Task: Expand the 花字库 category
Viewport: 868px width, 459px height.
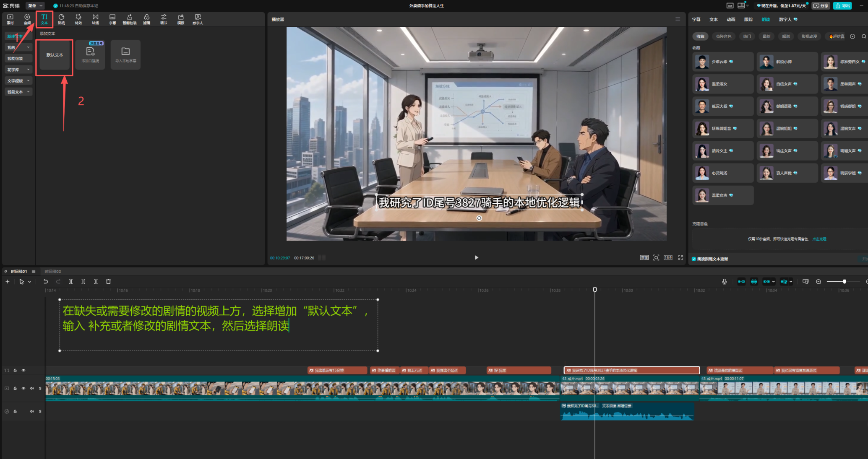Action: (18, 70)
